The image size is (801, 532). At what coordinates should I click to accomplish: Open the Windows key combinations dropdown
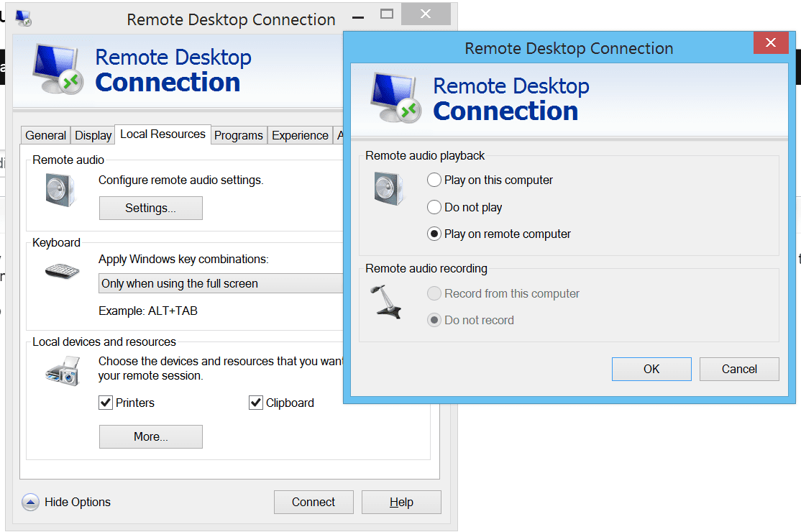pos(221,283)
